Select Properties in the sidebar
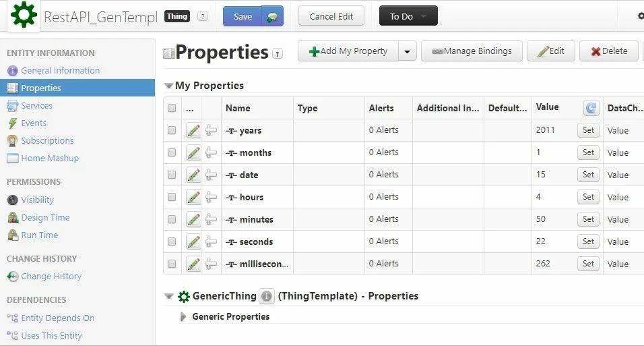The image size is (644, 346). point(77,88)
